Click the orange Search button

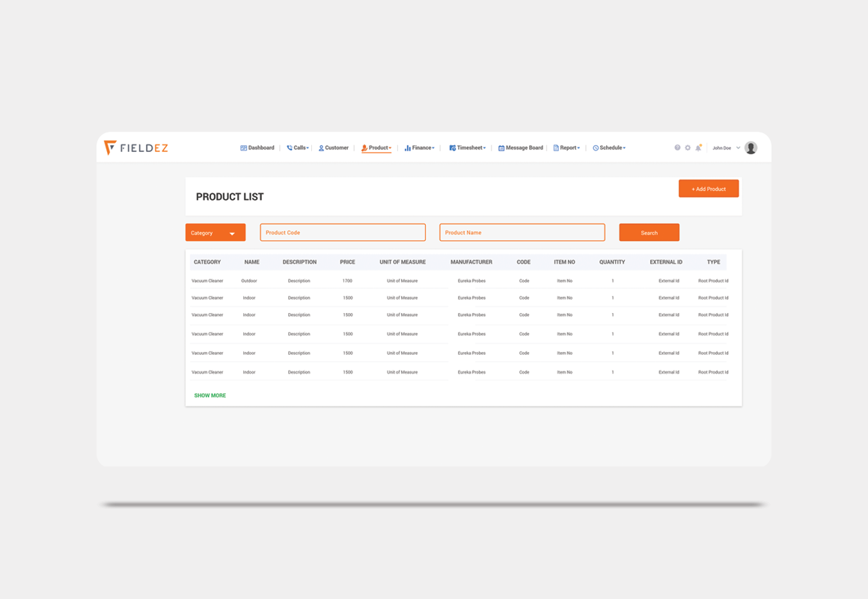pyautogui.click(x=649, y=233)
